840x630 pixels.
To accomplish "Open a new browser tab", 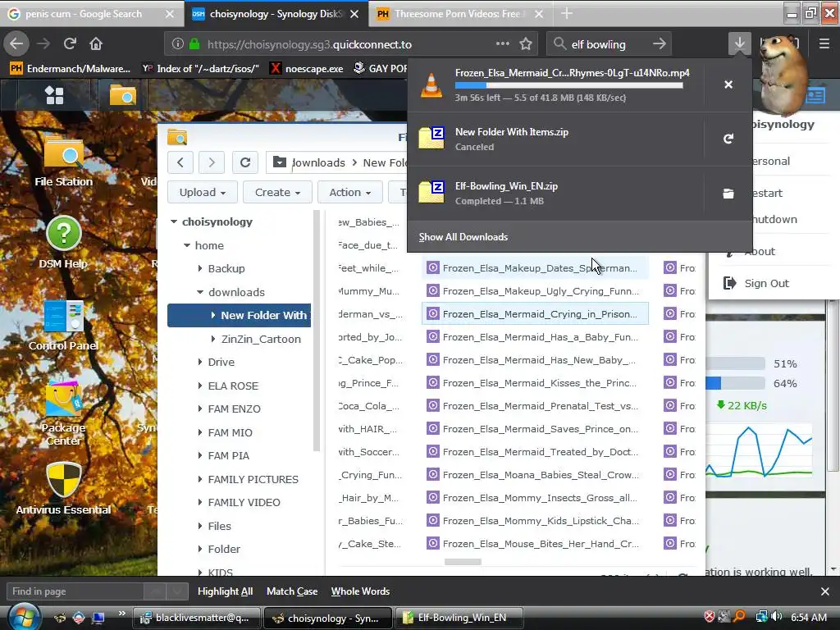I will 566,14.
